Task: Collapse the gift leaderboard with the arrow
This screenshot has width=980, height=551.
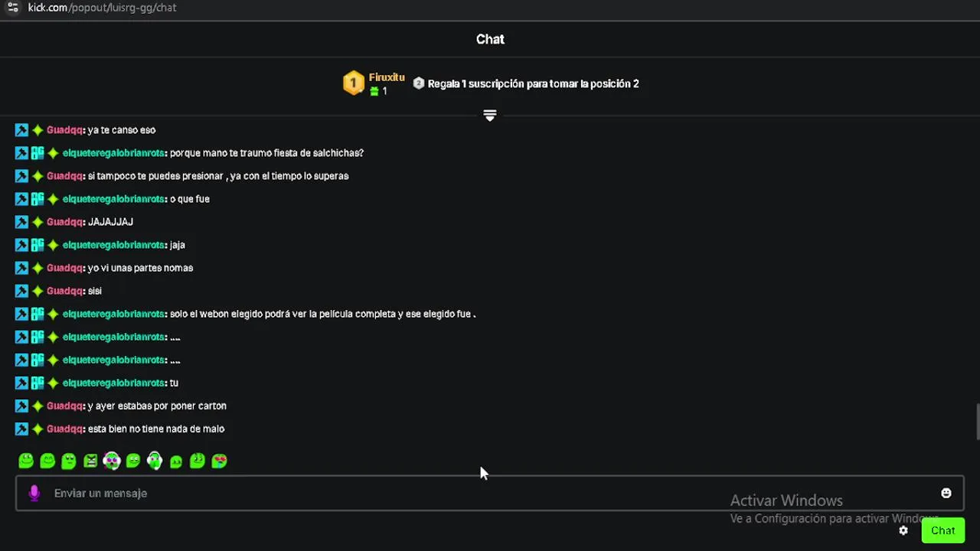Action: click(490, 116)
